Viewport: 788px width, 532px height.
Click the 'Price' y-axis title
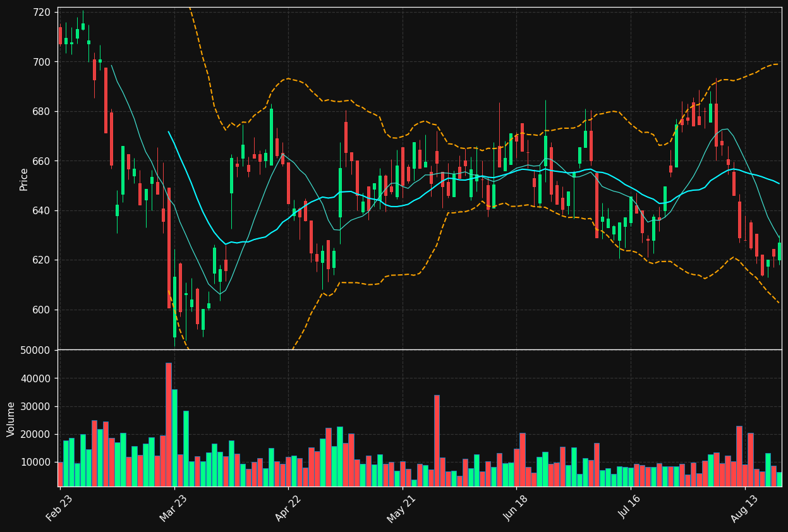click(x=24, y=179)
